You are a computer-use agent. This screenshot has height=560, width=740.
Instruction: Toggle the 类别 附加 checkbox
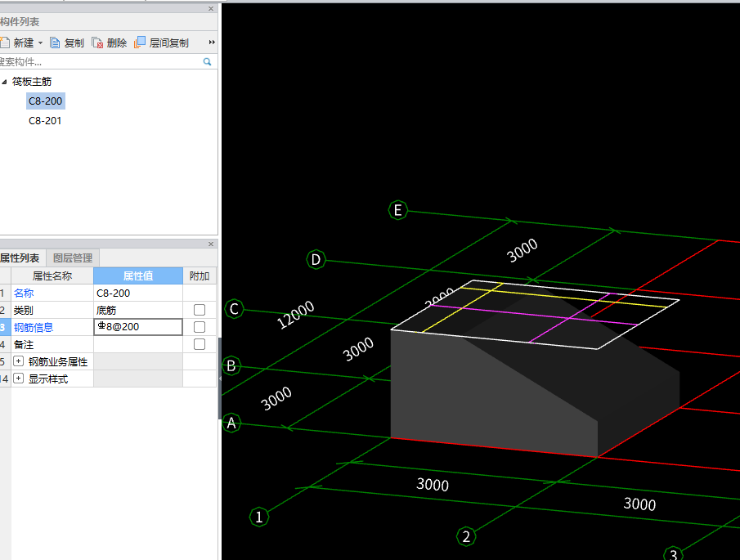(200, 310)
